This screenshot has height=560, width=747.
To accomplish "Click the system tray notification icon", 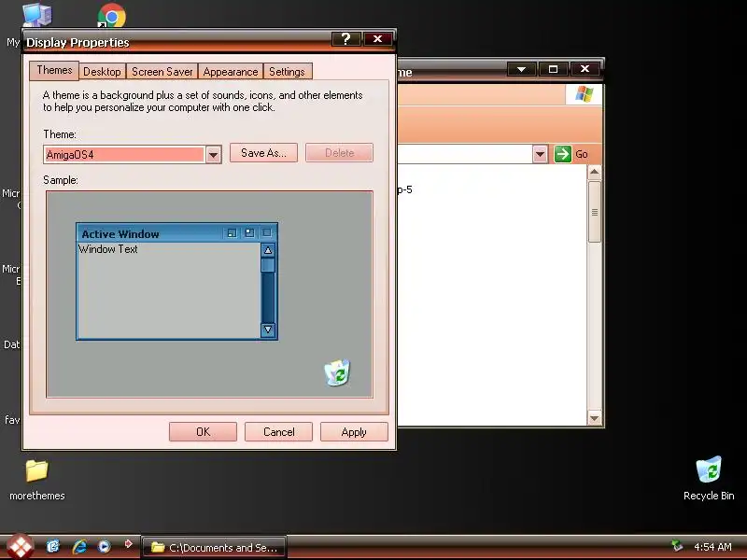I will pos(676,546).
